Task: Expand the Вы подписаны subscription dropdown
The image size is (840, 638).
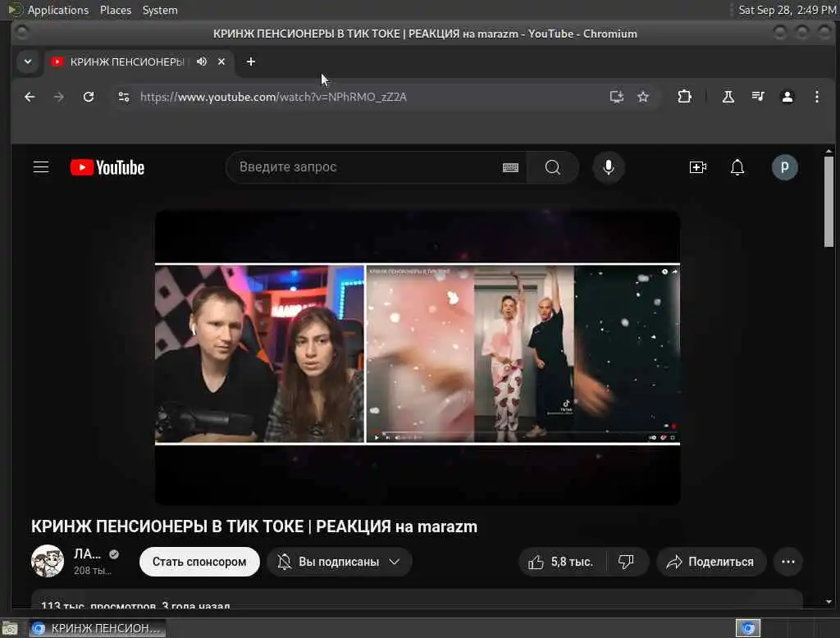Action: [x=339, y=562]
